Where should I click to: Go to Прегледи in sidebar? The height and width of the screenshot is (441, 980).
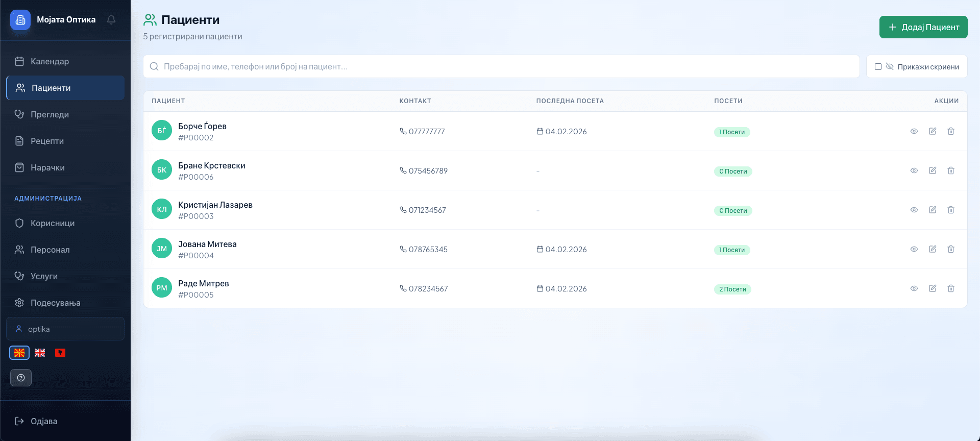click(50, 114)
